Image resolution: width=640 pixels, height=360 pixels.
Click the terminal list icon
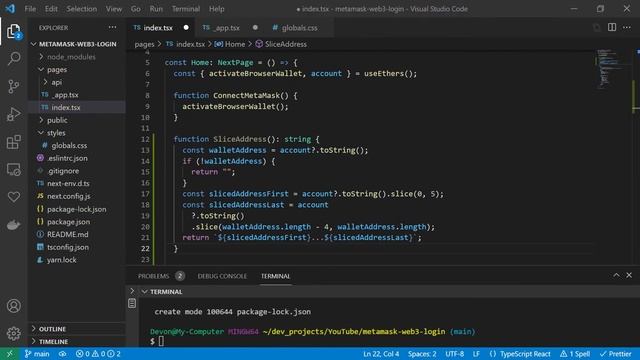(132, 303)
